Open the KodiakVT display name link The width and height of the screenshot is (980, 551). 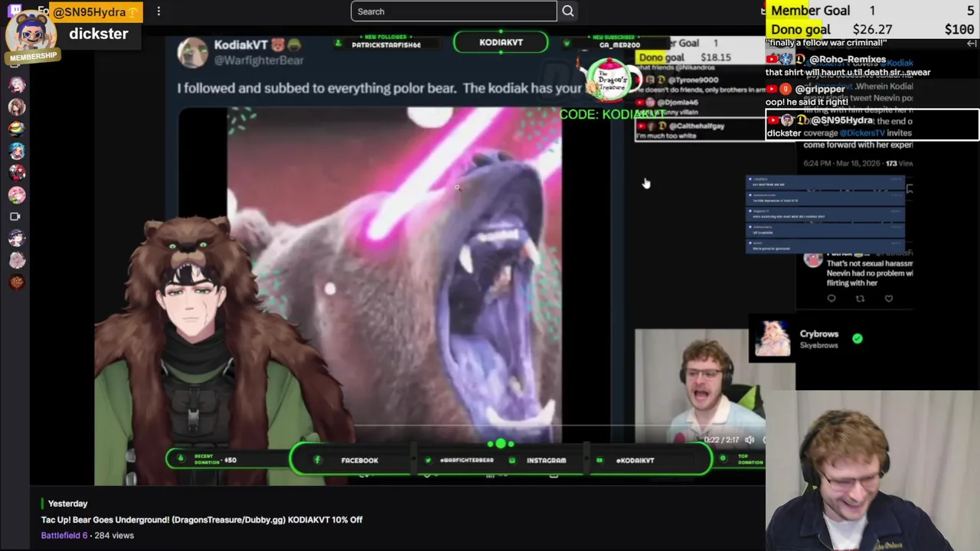click(x=241, y=44)
